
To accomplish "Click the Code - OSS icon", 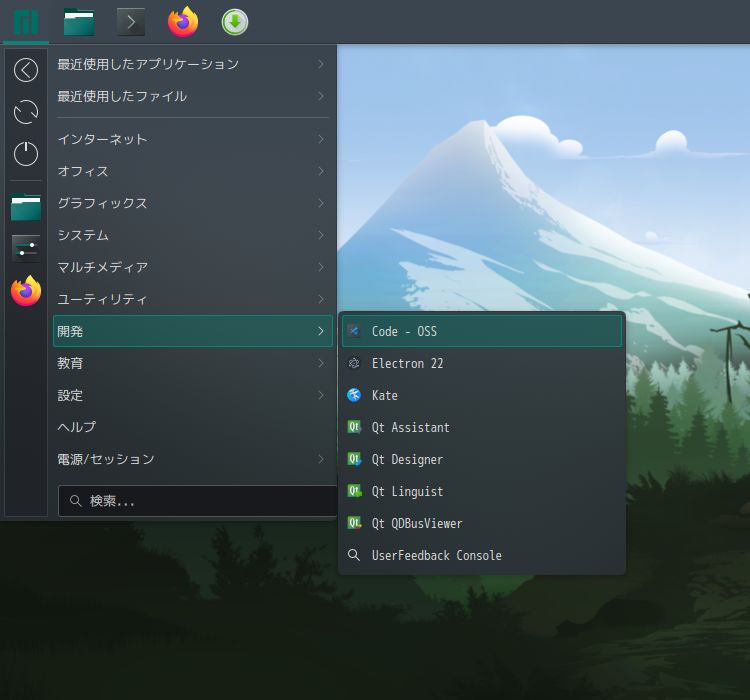I will pyautogui.click(x=354, y=331).
